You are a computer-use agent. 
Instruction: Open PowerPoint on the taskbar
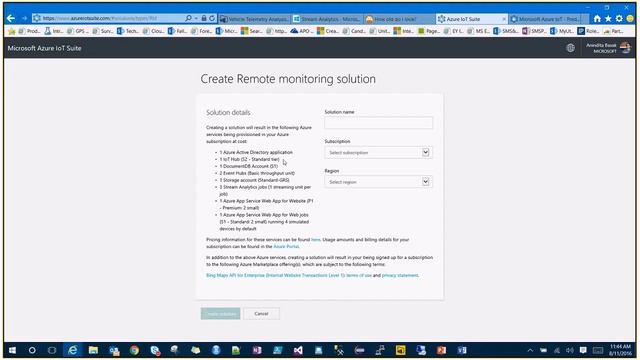click(441, 350)
